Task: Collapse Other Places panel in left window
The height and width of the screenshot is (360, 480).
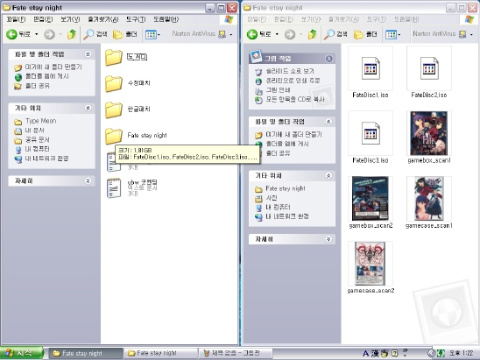Action: click(88, 108)
